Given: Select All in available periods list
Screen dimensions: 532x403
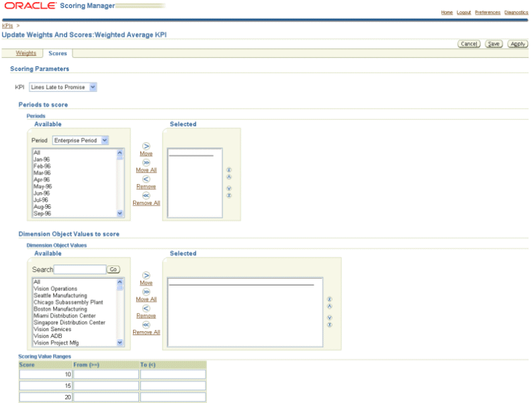Looking at the screenshot, I should (37, 152).
